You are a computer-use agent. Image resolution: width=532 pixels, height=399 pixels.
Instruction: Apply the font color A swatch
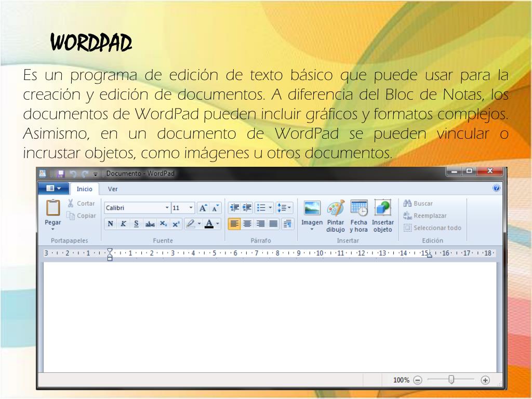coord(209,223)
